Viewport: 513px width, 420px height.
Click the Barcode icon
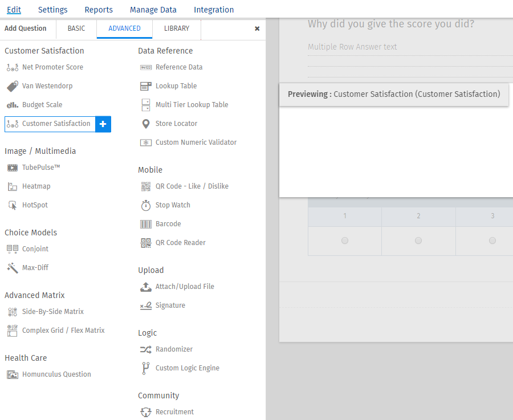pyautogui.click(x=146, y=224)
